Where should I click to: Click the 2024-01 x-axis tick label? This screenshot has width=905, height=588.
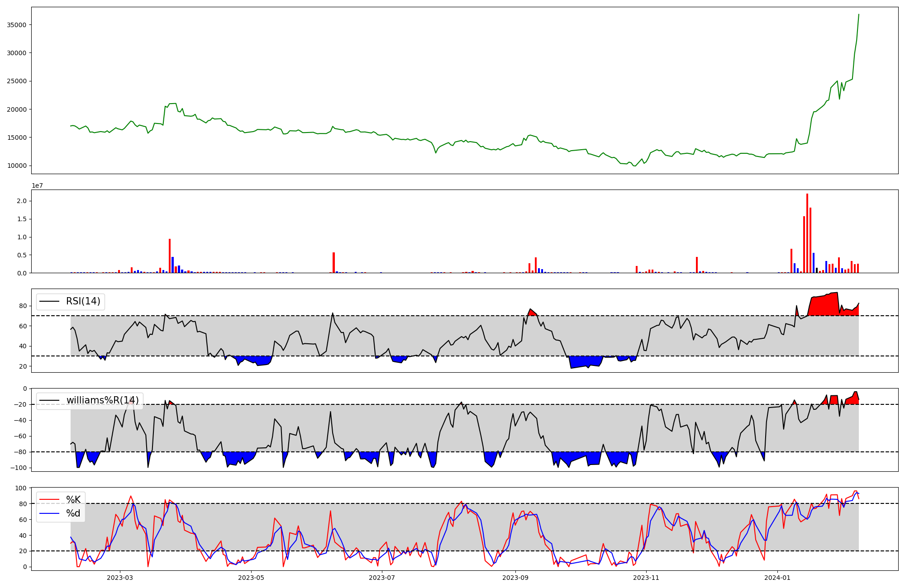coord(777,578)
